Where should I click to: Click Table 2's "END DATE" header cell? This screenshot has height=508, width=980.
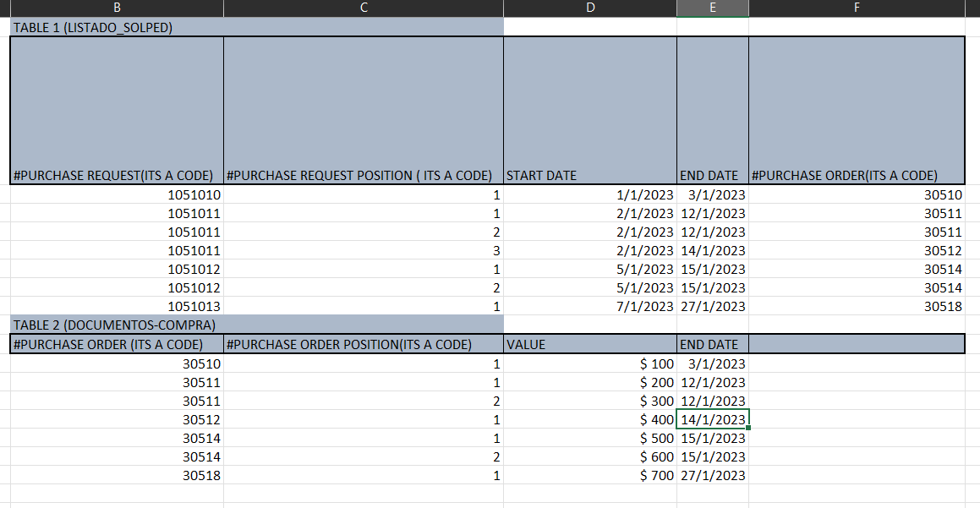tap(713, 344)
